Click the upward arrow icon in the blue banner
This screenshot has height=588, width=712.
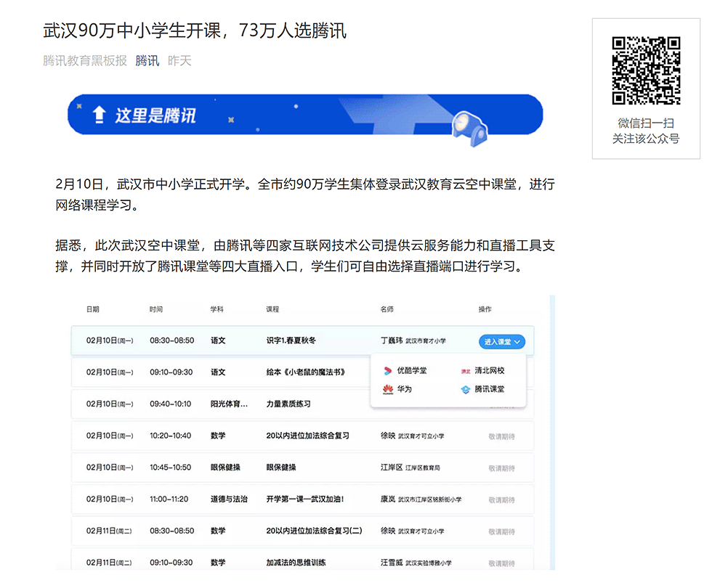[99, 115]
